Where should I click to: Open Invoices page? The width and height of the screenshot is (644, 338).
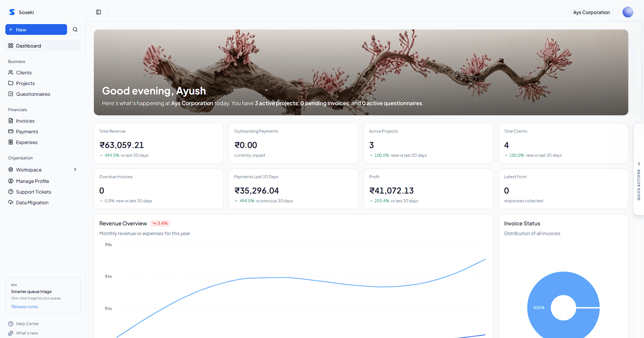43,121
